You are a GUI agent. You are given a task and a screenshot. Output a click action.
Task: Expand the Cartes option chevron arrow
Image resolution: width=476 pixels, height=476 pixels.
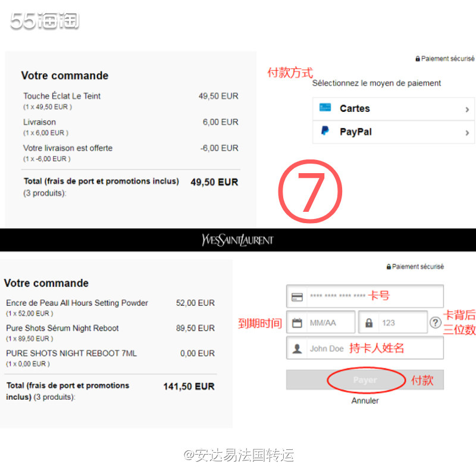[x=468, y=109]
